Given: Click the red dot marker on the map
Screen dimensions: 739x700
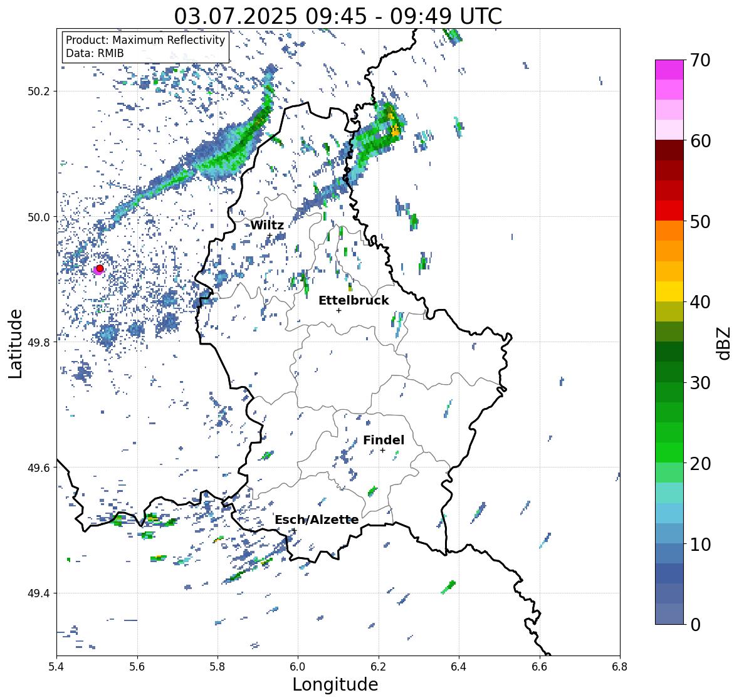Looking at the screenshot, I should tap(100, 268).
